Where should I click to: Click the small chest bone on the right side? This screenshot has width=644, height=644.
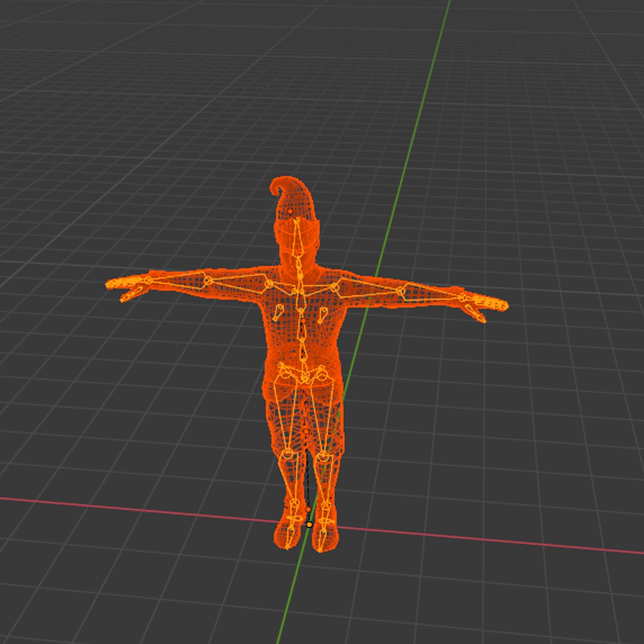[x=323, y=315]
